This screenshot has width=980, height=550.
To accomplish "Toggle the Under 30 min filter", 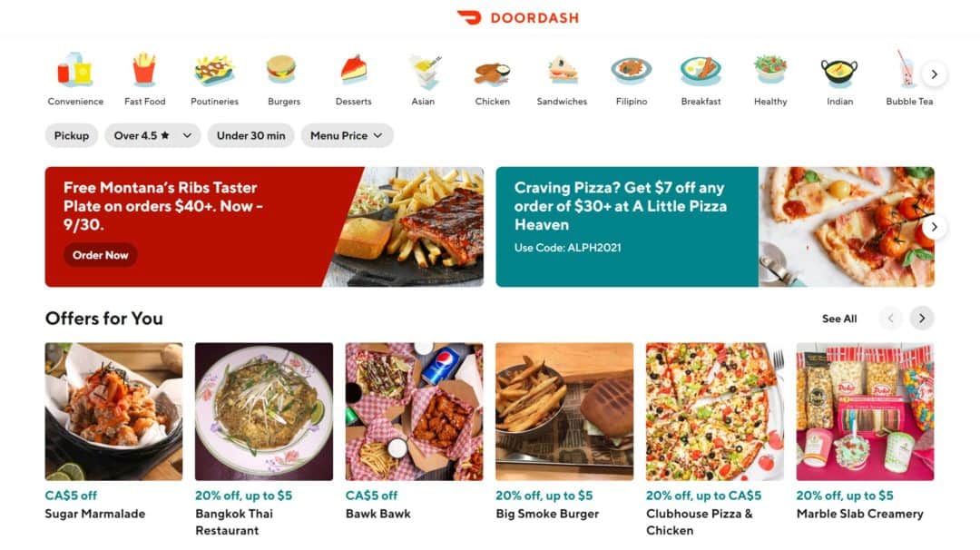I will [x=250, y=135].
